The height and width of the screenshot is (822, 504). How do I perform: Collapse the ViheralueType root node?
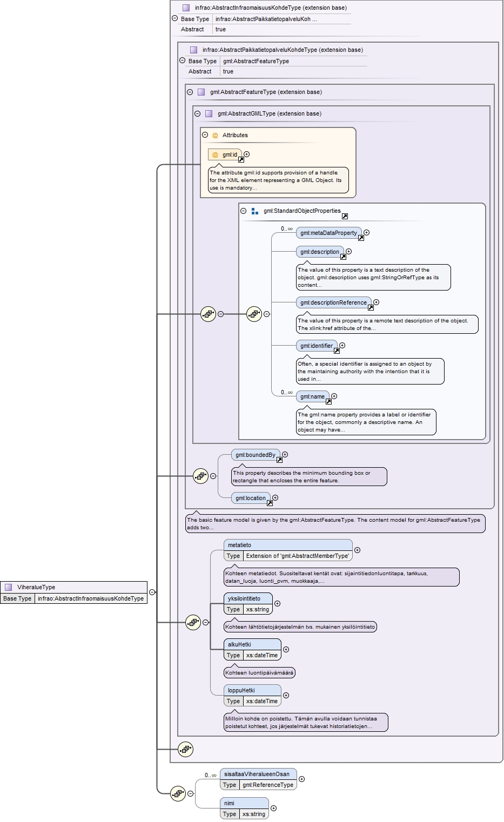pos(152,592)
